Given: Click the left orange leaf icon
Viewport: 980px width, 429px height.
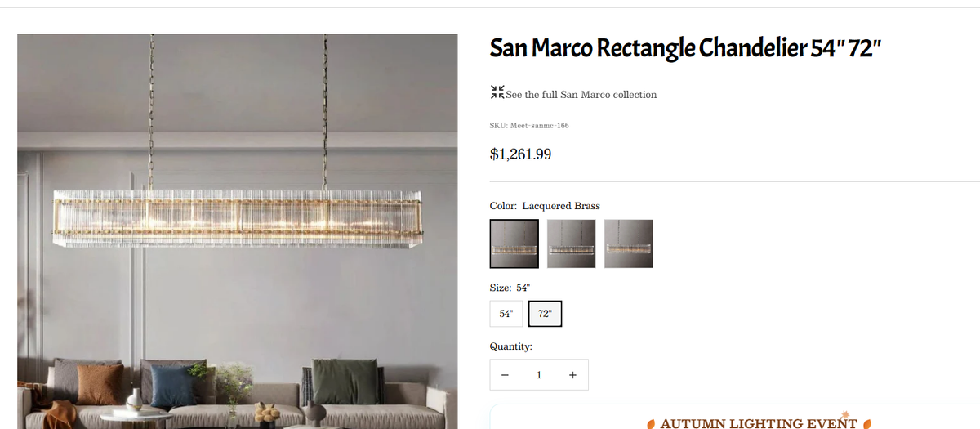Looking at the screenshot, I should pyautogui.click(x=651, y=424).
